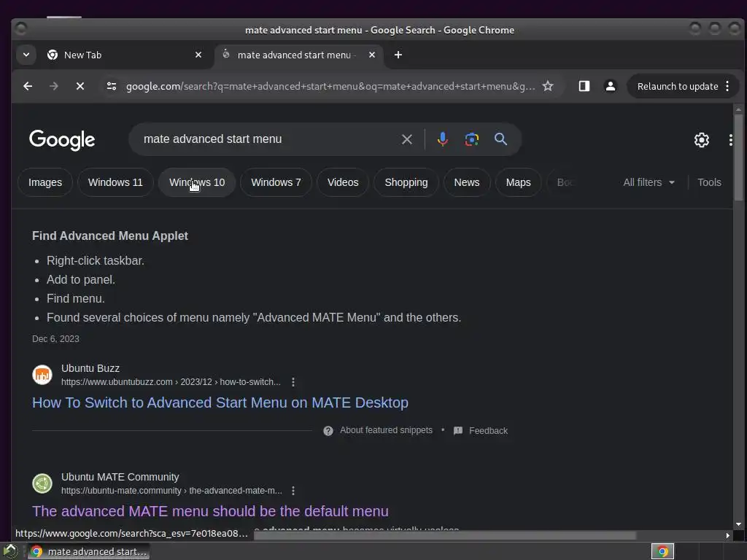Click the address bar URL
This screenshot has height=560, width=747.
click(330, 86)
